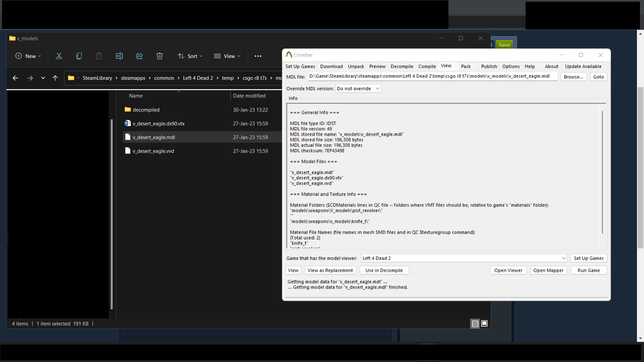Open the game selector showing Left 4 Dead 2

point(464,258)
